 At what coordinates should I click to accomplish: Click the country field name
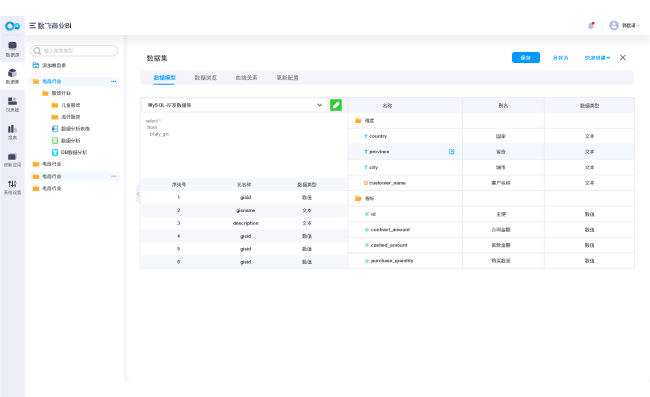pos(378,136)
